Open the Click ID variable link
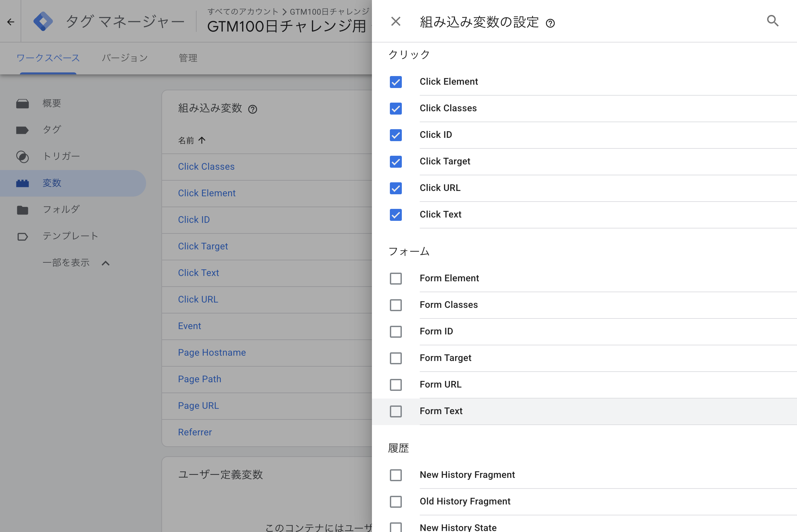This screenshot has height=532, width=797. pos(194,220)
